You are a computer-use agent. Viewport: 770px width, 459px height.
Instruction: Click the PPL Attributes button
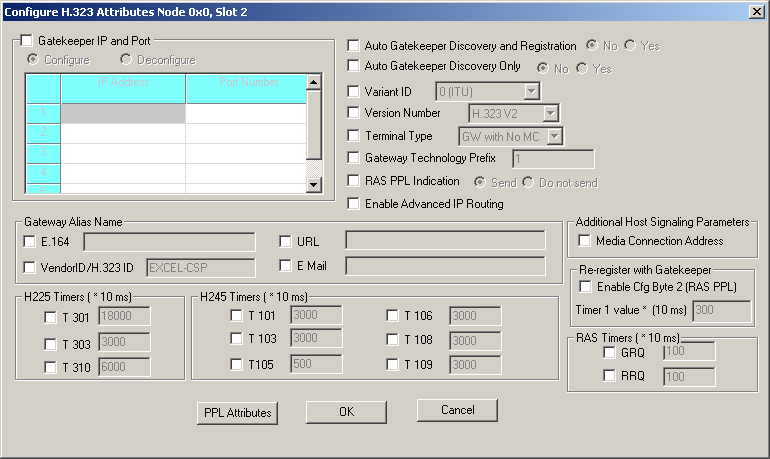pos(235,412)
